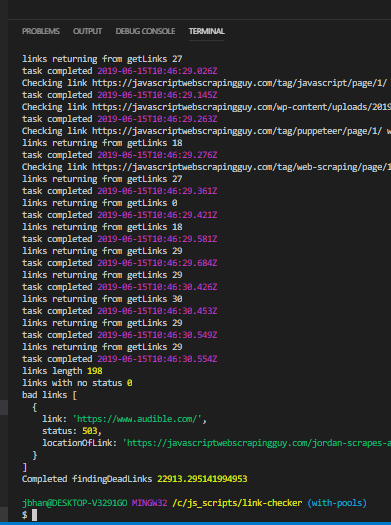Viewport: 391px width, 525px height.
Task: Open the OUTPUT panel tab
Action: [87, 31]
